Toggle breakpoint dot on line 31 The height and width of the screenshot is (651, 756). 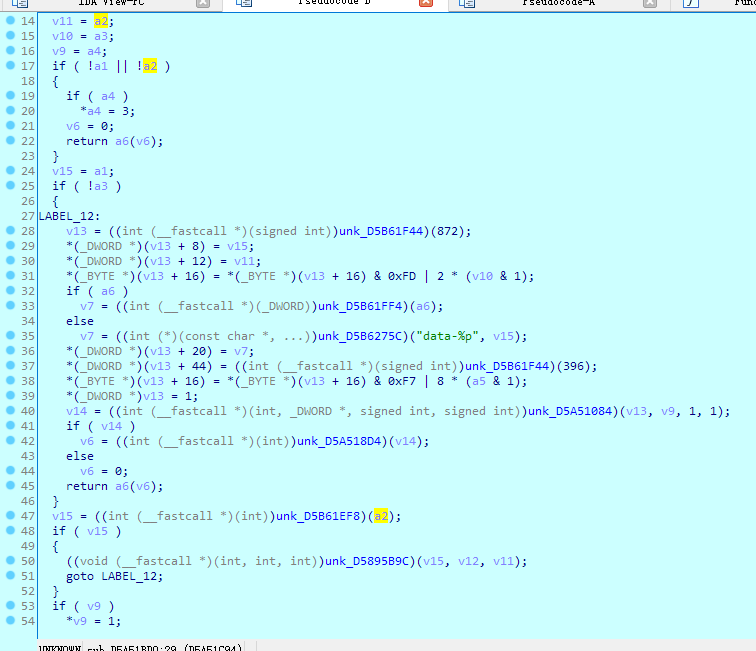point(10,275)
